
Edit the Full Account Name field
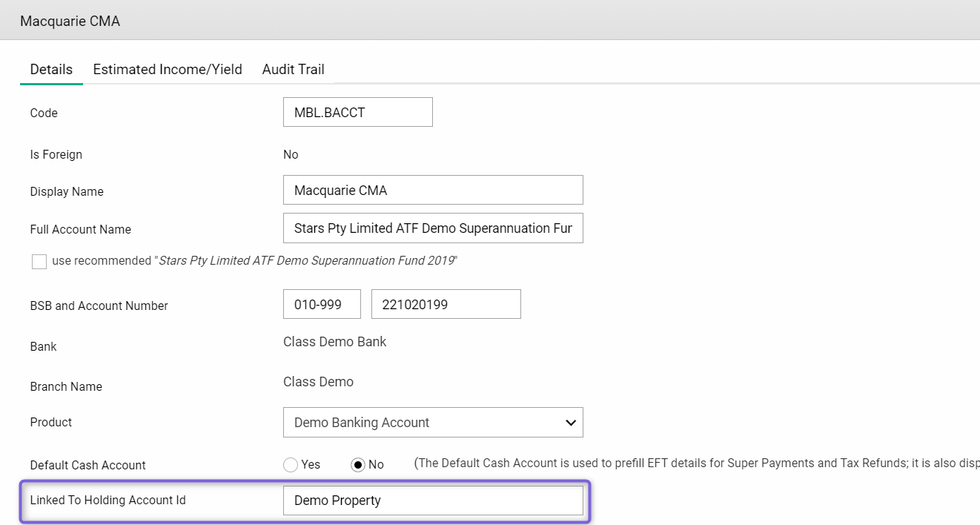433,228
